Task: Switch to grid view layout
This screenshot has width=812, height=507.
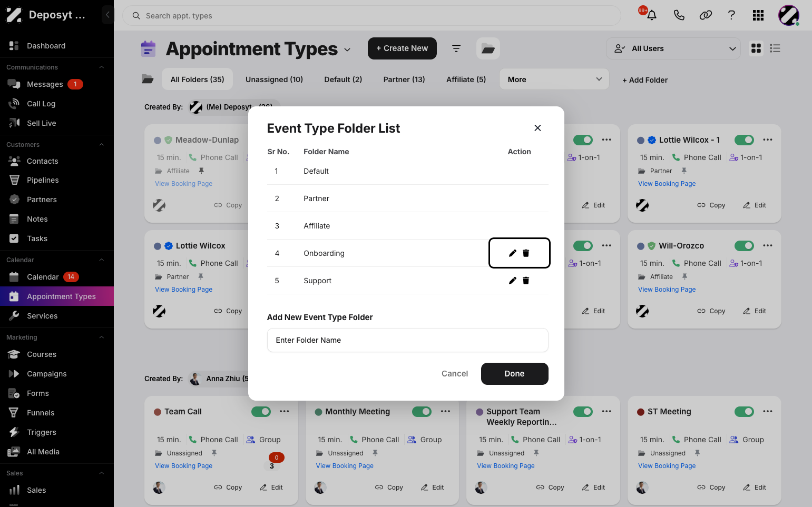Action: coord(756,48)
